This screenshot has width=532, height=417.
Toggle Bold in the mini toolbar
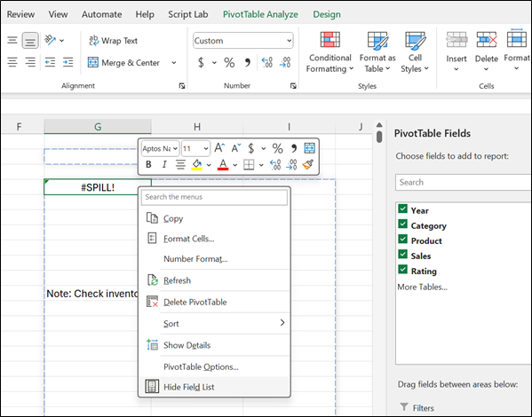click(148, 165)
